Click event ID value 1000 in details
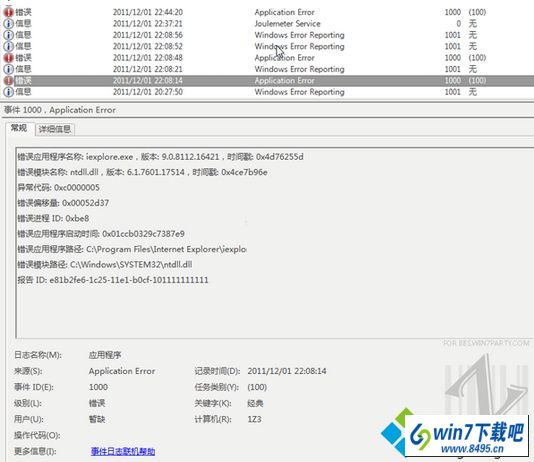 point(98,387)
